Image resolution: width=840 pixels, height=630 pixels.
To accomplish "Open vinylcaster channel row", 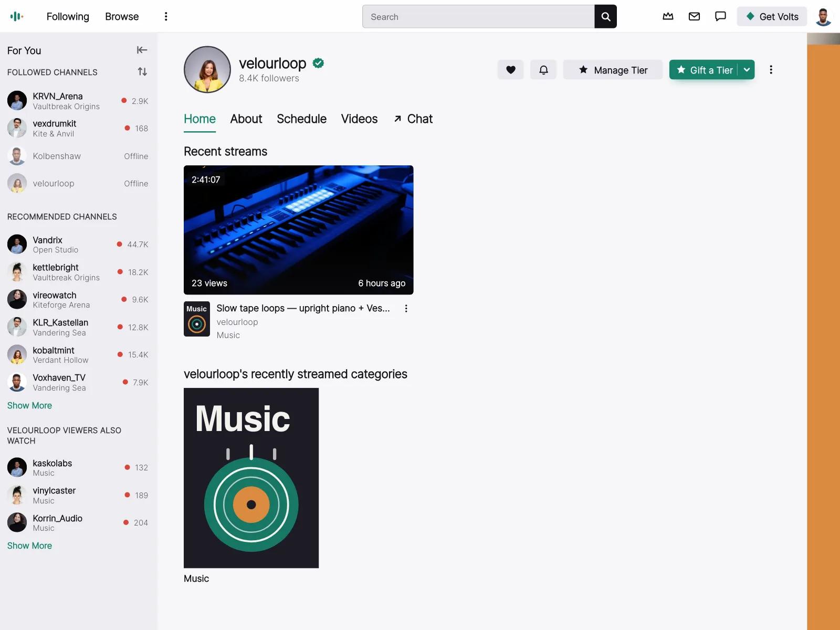I will click(x=78, y=495).
